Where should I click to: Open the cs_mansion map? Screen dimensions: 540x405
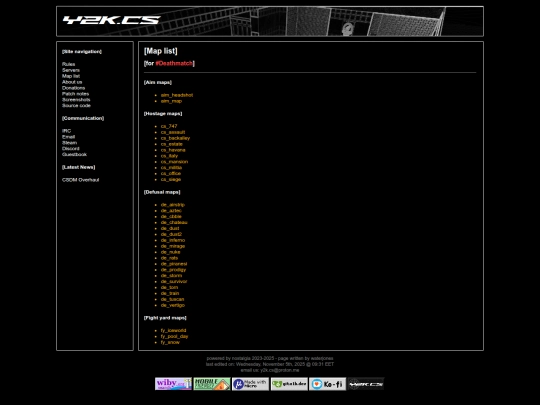[x=174, y=162]
